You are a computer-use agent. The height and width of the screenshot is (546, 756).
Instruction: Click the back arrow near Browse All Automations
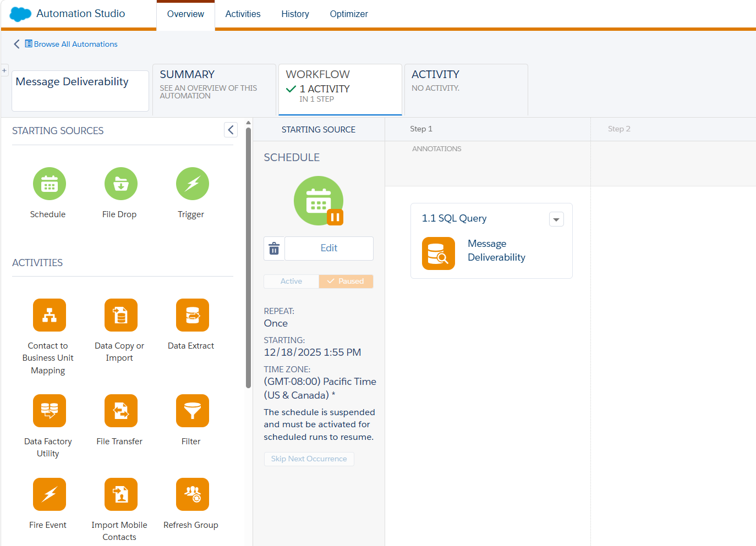pyautogui.click(x=17, y=44)
